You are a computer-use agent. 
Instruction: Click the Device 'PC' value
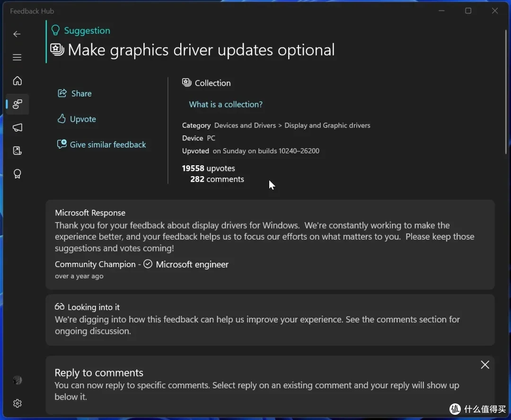(x=211, y=138)
